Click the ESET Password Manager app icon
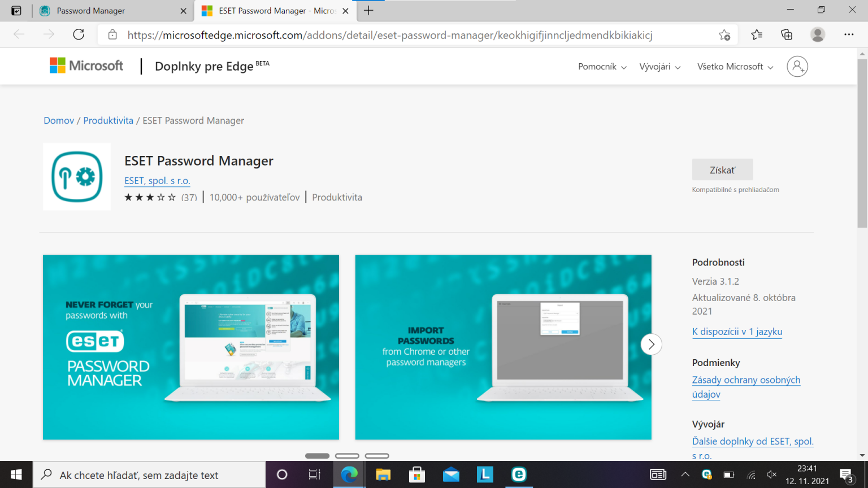The image size is (868, 488). 77,177
